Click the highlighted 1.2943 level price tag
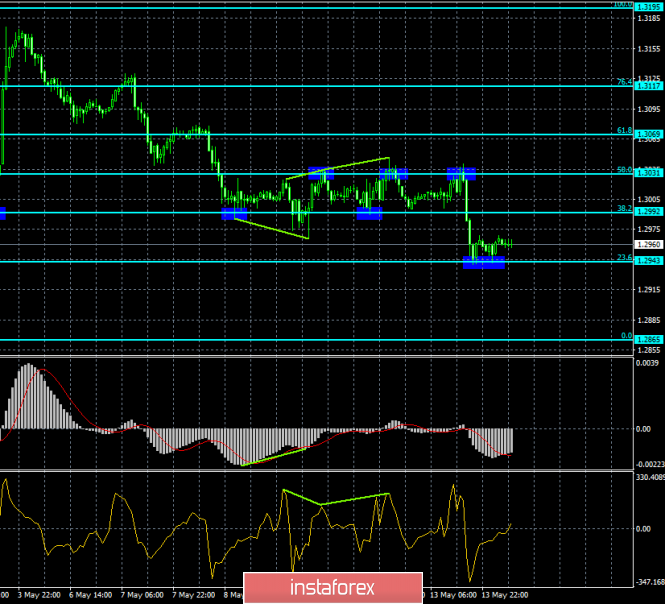This screenshot has height=604, width=665. (649, 260)
